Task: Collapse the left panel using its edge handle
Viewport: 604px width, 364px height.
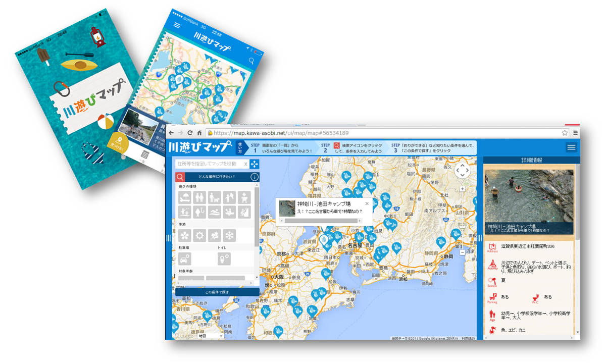Action: click(x=168, y=238)
